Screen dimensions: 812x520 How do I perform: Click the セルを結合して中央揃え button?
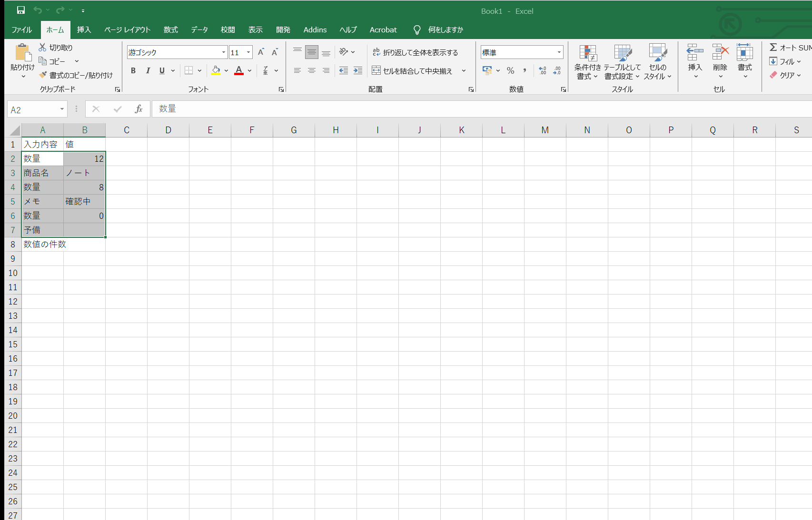pyautogui.click(x=412, y=70)
